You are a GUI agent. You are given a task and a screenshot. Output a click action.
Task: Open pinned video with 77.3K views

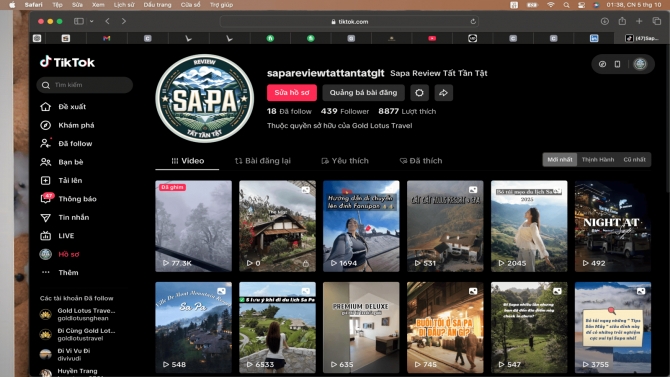pyautogui.click(x=194, y=226)
